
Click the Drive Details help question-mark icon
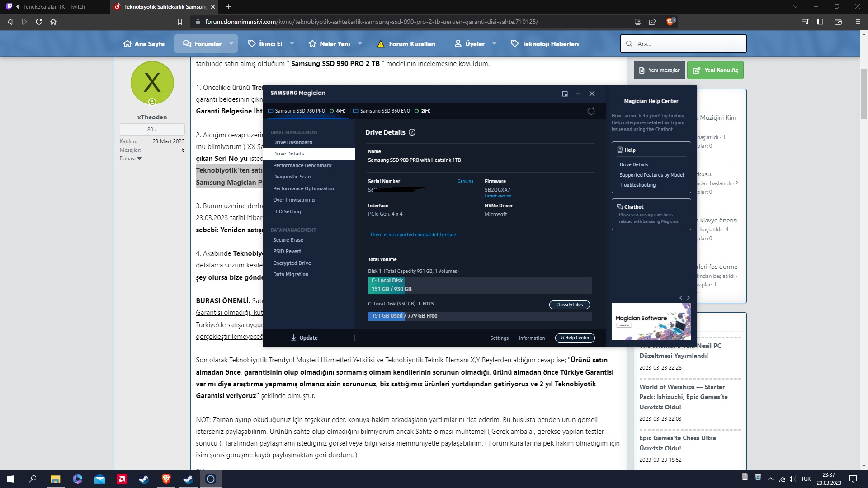(412, 132)
